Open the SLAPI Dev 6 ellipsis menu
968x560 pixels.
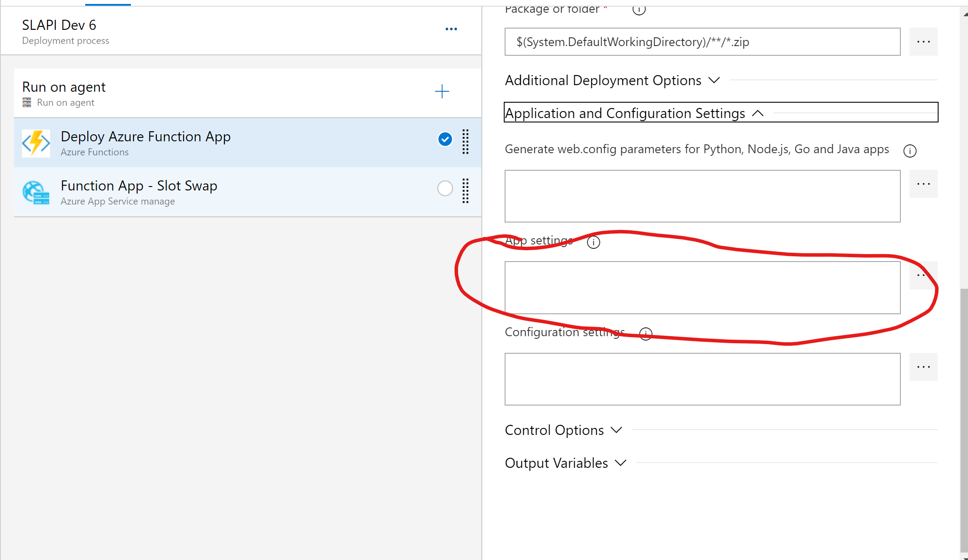click(451, 29)
